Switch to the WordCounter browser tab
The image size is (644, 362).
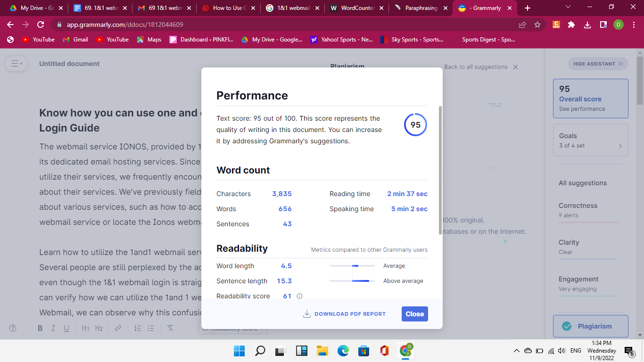pos(355,8)
